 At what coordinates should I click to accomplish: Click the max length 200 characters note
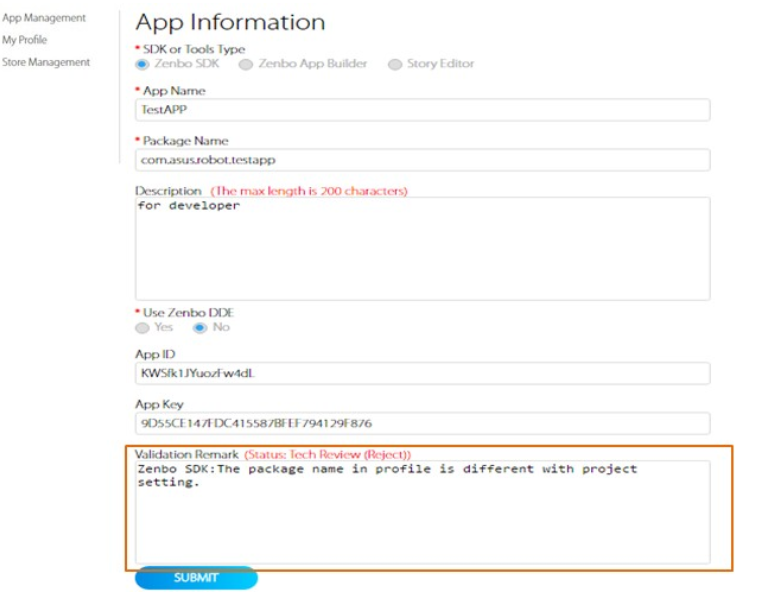coord(309,191)
